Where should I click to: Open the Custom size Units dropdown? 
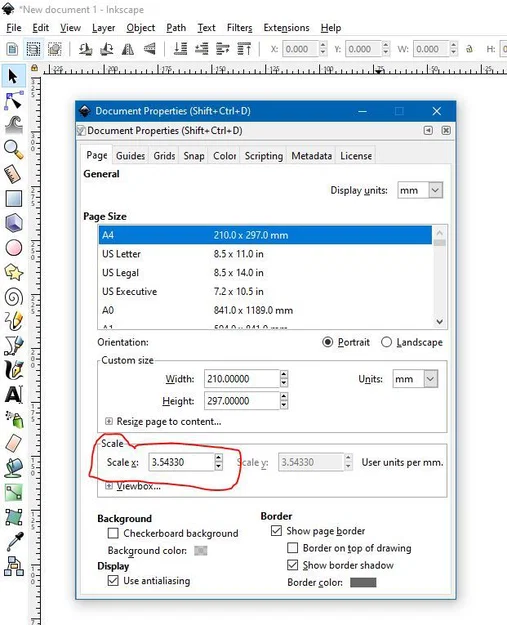[x=415, y=379]
